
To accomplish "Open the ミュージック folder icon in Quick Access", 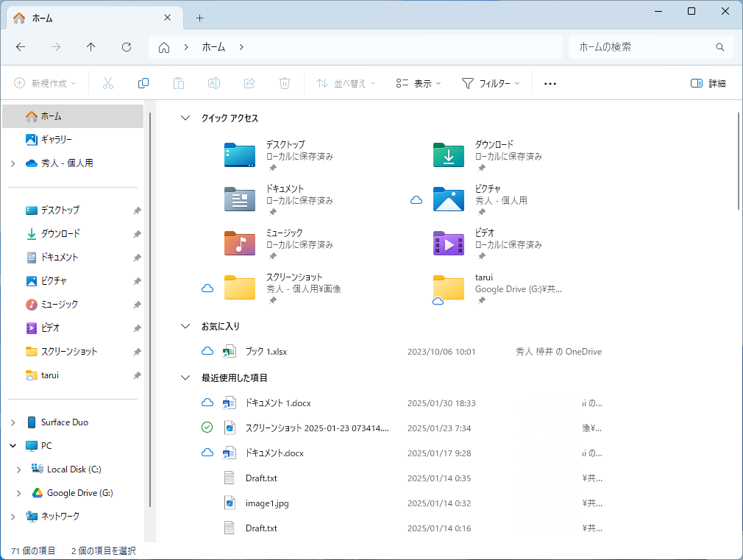I will (x=240, y=244).
